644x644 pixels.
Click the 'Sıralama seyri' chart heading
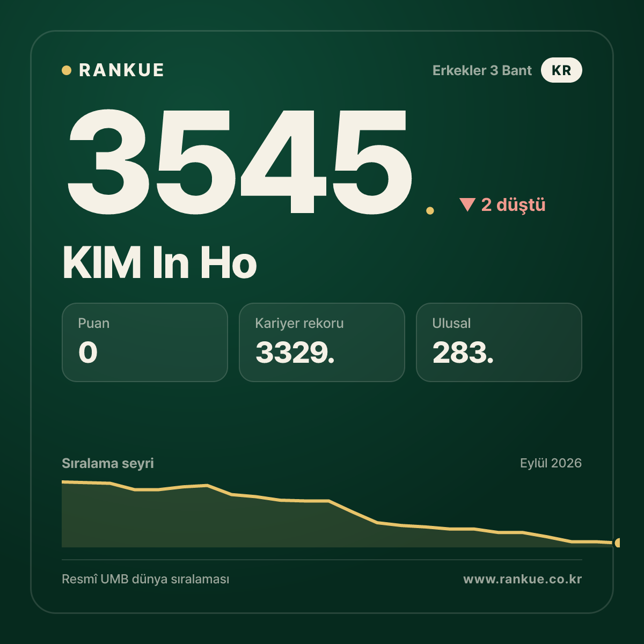[108, 463]
